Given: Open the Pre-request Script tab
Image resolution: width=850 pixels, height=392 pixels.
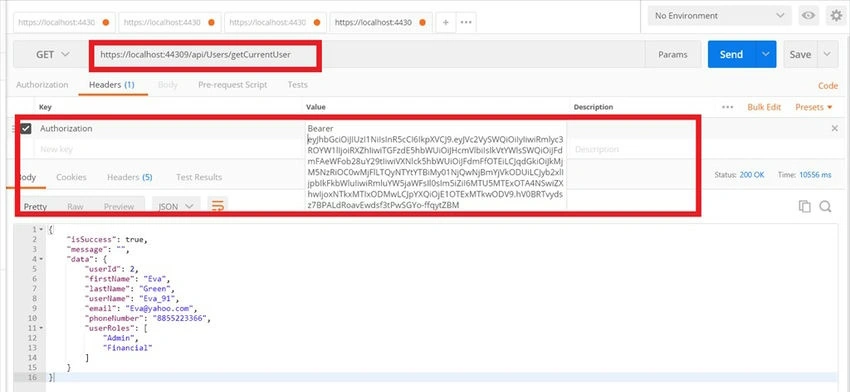Looking at the screenshot, I should coord(233,85).
